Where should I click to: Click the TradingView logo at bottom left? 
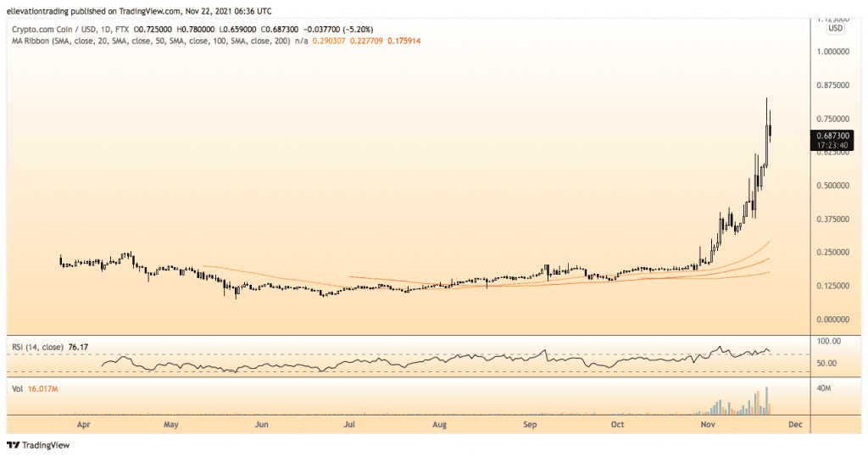38,445
